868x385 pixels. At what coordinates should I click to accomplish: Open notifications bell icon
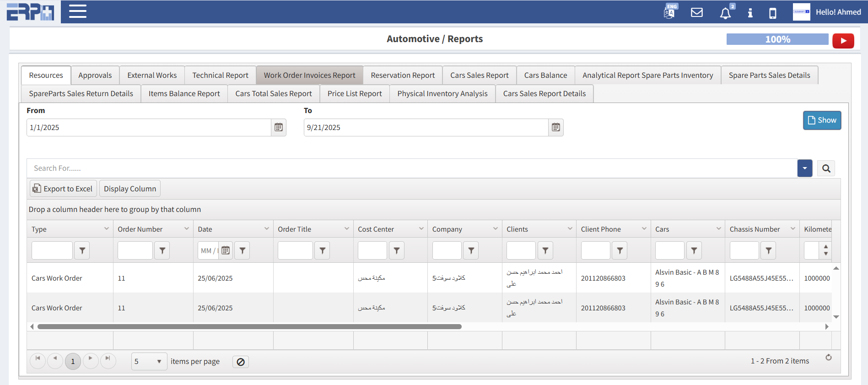(x=725, y=13)
